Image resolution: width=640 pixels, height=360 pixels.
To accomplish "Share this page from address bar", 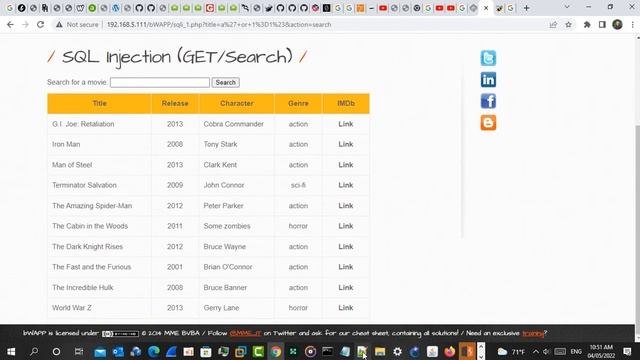I will (x=553, y=24).
